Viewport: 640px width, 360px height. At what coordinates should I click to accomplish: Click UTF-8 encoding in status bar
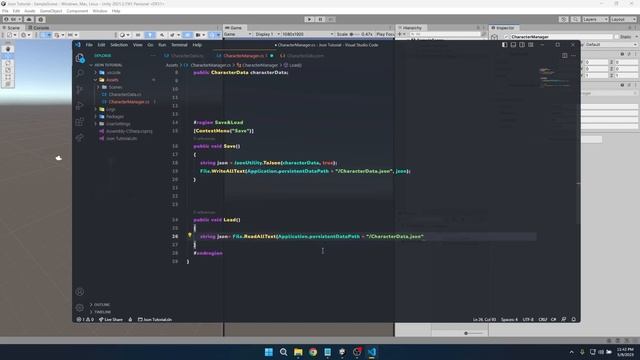tap(528, 320)
